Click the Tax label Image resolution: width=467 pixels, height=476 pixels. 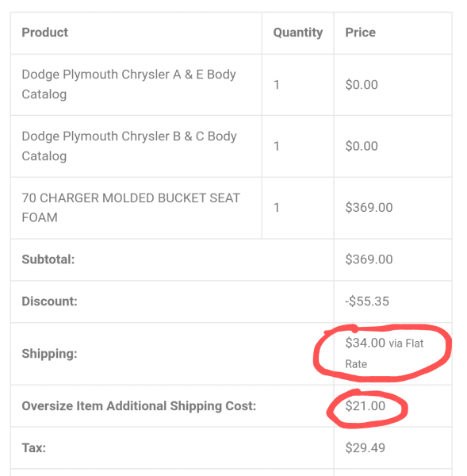point(33,448)
